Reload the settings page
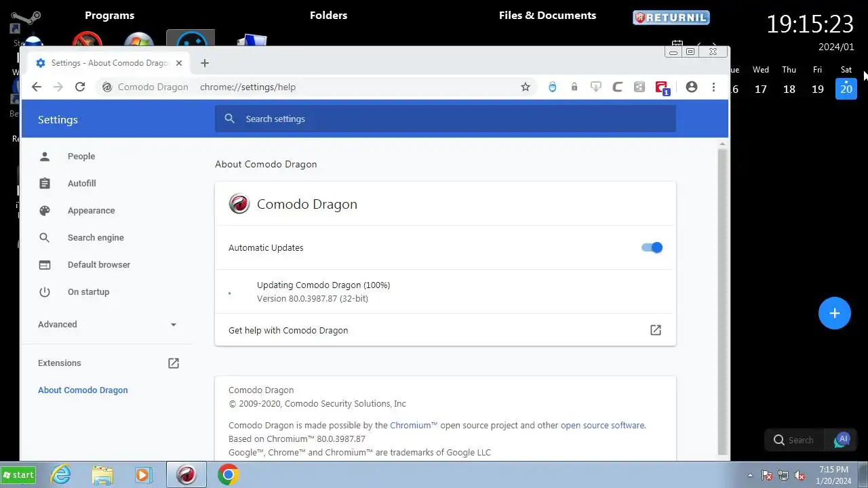The height and width of the screenshot is (488, 868). click(x=80, y=87)
